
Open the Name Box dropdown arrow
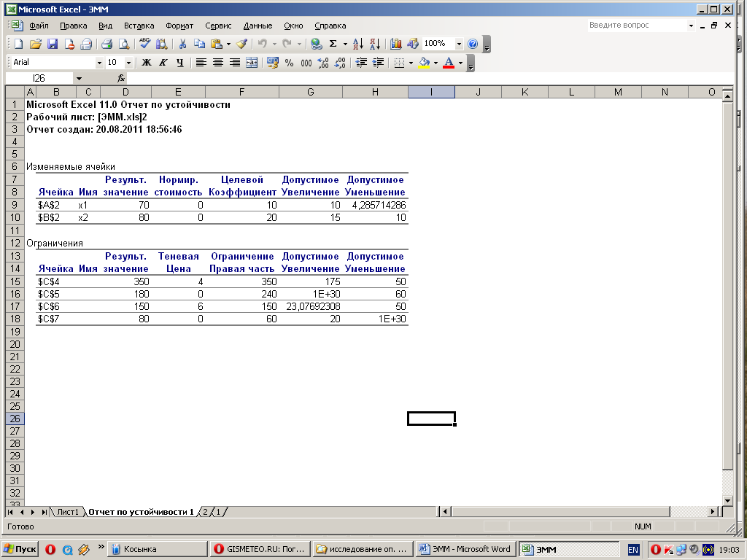click(x=79, y=79)
